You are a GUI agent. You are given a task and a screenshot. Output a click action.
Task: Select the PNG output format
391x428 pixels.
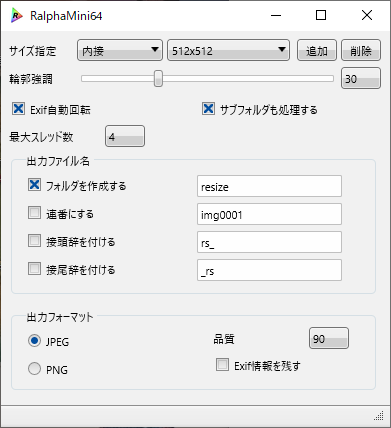click(x=34, y=369)
